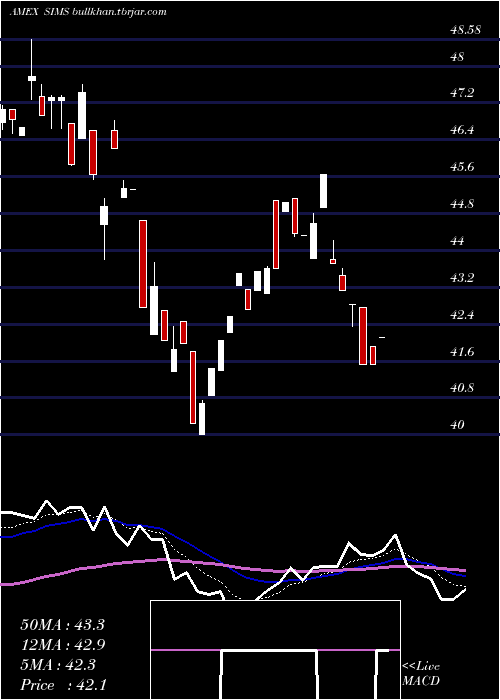
Task: Click the 41.6 price axis label
Action: coord(462,352)
